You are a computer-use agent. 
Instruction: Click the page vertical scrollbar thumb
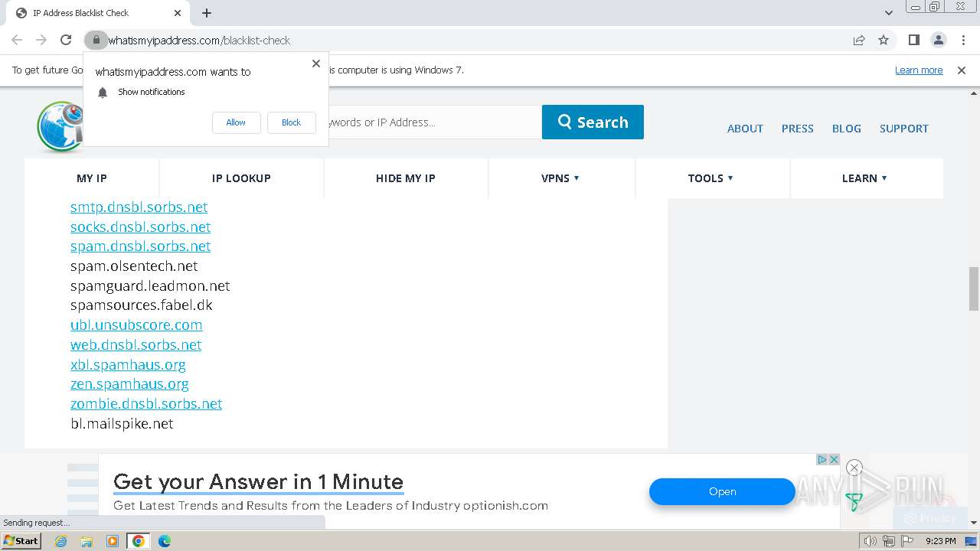(973, 289)
